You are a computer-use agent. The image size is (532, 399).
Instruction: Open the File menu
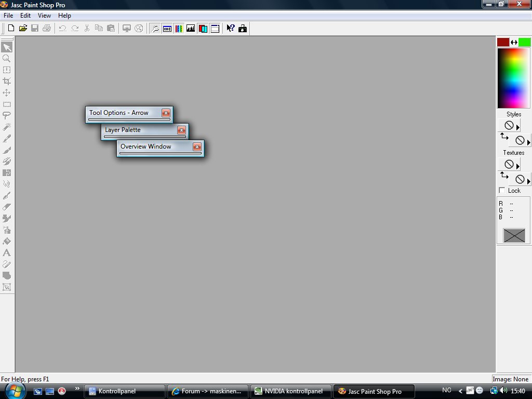pos(8,16)
